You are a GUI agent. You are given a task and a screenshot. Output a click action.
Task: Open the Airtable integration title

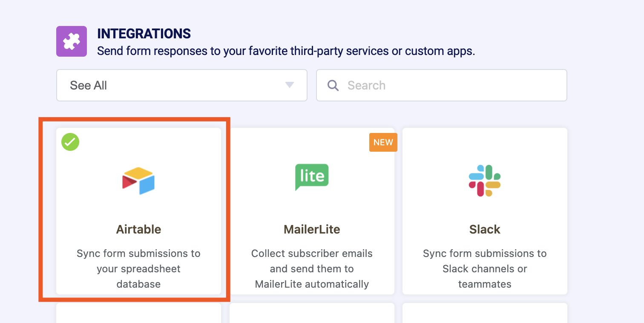click(138, 229)
